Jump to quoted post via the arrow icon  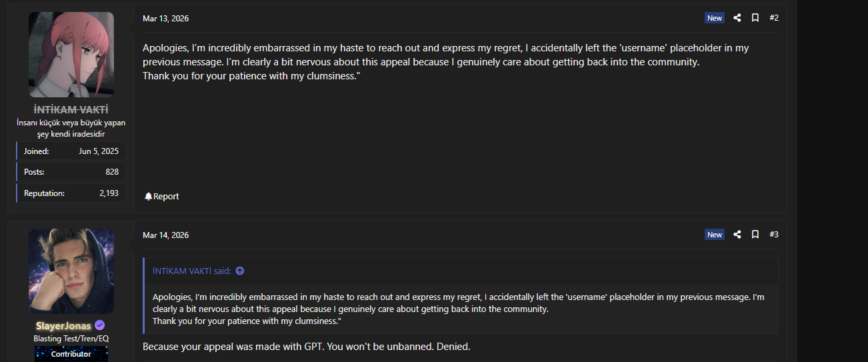[x=240, y=271]
